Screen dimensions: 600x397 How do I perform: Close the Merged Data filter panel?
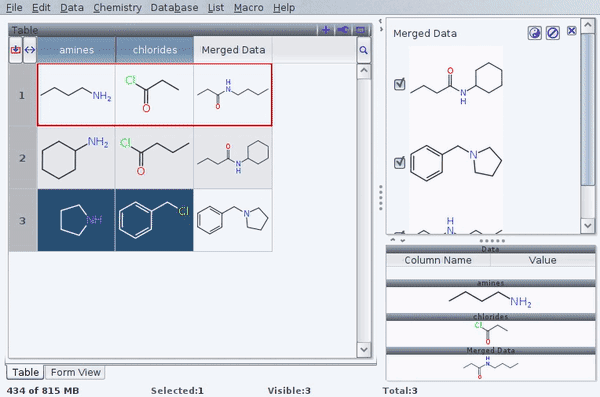pyautogui.click(x=572, y=31)
